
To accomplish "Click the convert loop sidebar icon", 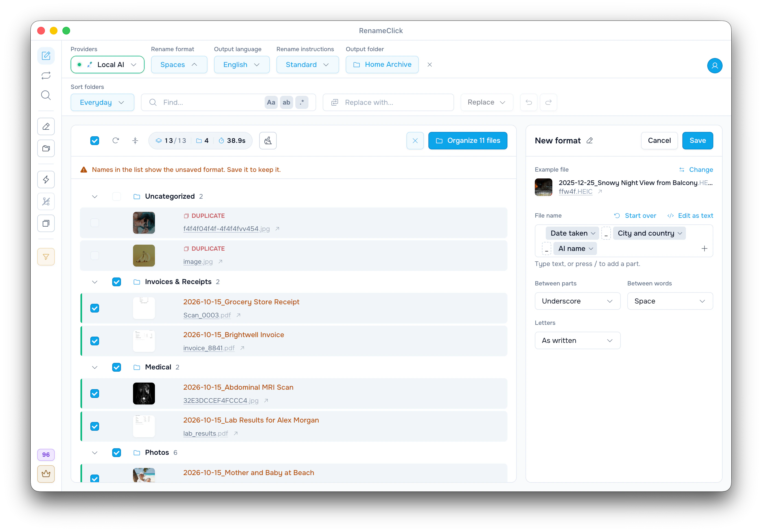I will coord(46,76).
